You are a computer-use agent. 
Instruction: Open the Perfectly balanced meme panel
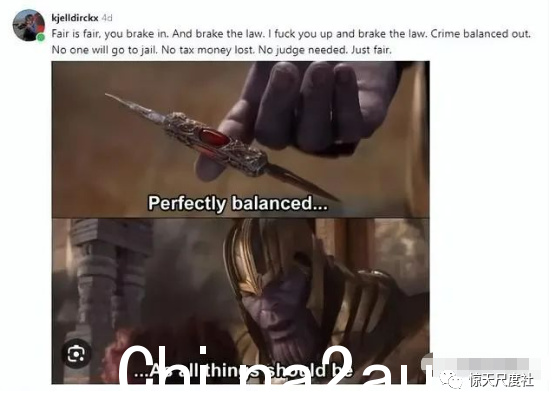coord(240,139)
